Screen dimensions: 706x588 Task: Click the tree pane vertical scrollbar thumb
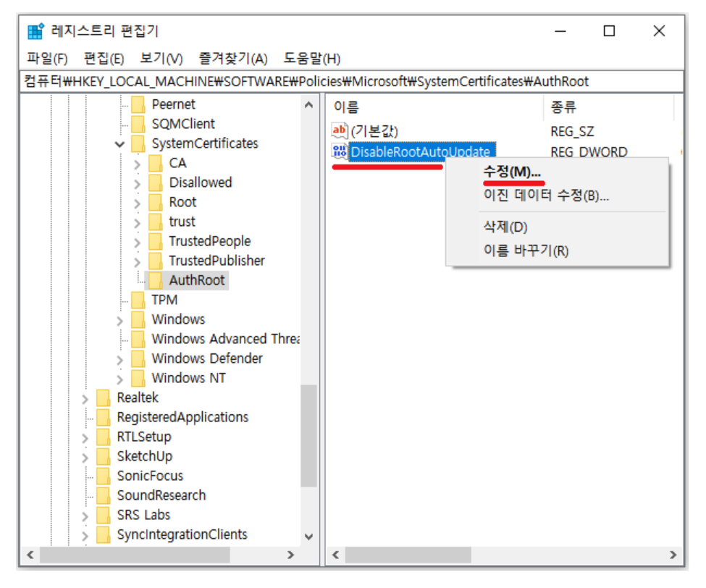309,436
